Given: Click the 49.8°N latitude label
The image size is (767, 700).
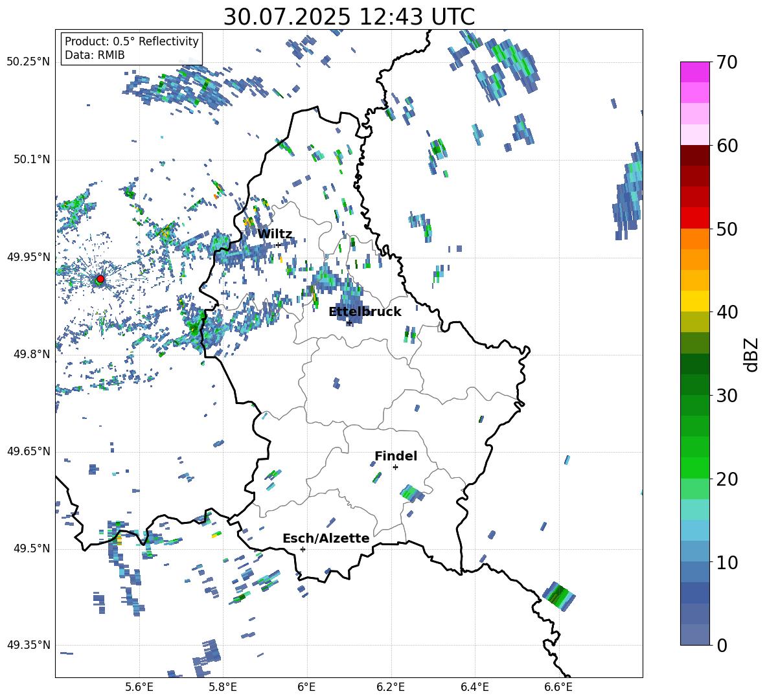Looking at the screenshot, I should tap(31, 354).
